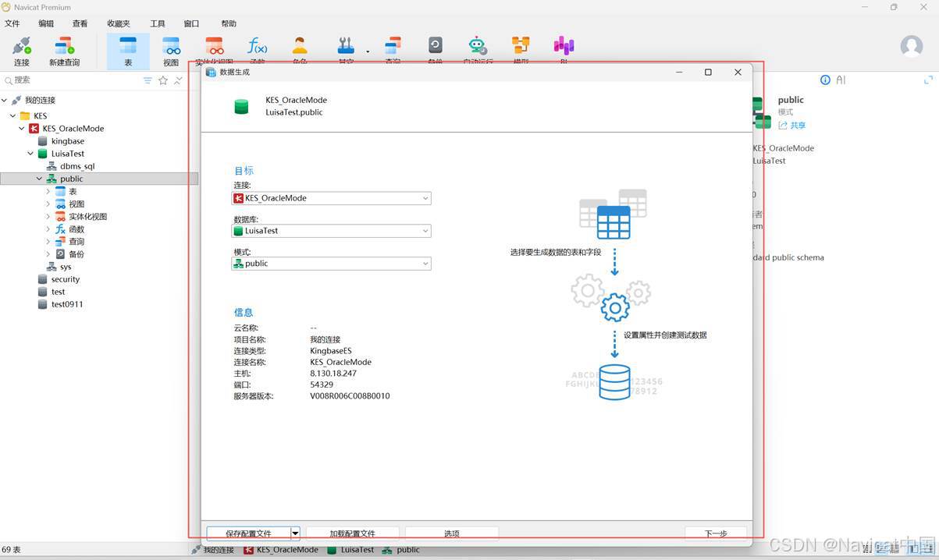Expand the 视图 node under public
Screen dimensions: 939x560
pyautogui.click(x=48, y=204)
